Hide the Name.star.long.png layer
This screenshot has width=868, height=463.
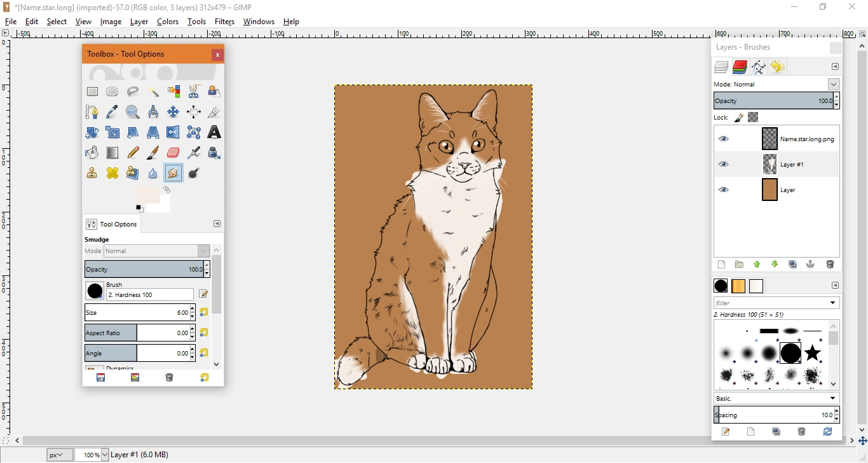pos(724,139)
